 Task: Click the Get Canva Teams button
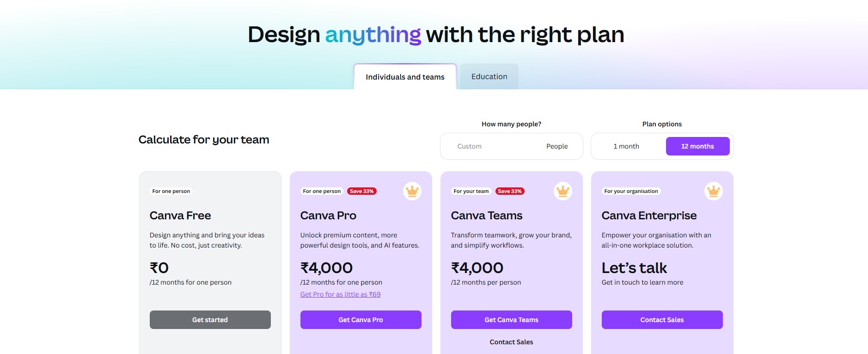click(x=511, y=320)
